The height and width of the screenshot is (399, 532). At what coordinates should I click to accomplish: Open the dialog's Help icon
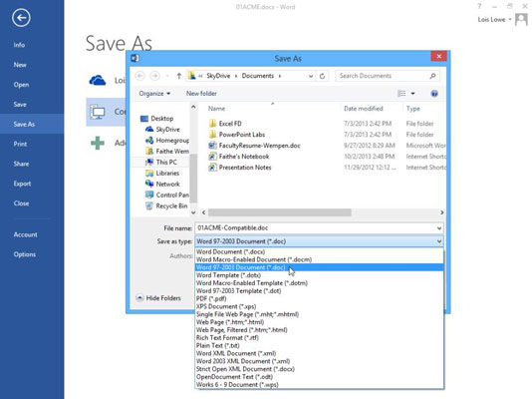434,94
